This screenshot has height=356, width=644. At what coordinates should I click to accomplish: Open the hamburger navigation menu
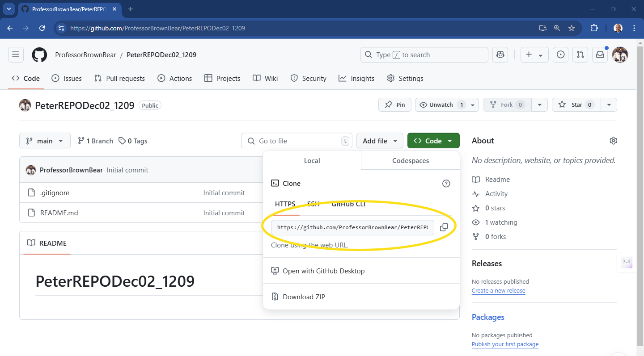coord(16,55)
